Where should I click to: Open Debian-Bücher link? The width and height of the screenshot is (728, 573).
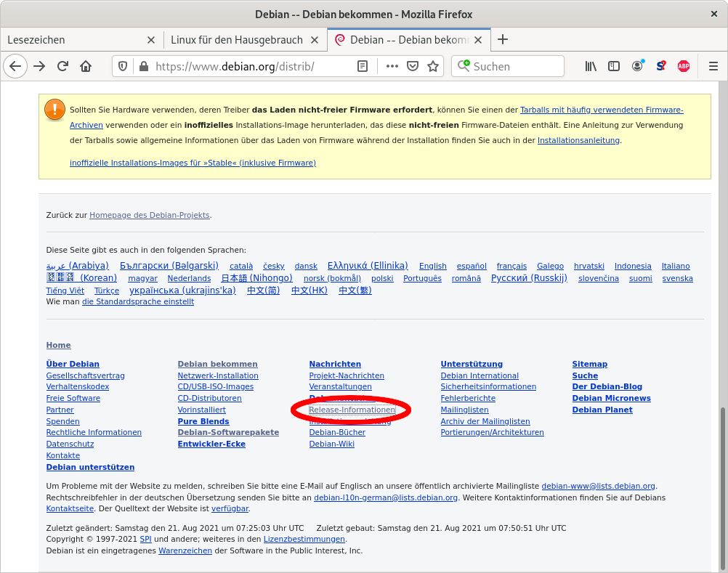(x=338, y=432)
